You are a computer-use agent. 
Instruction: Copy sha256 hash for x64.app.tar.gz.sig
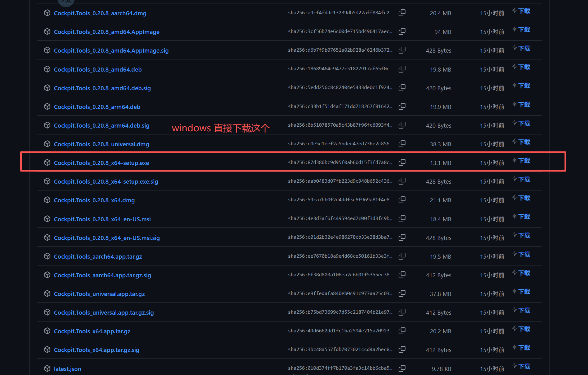click(x=402, y=349)
